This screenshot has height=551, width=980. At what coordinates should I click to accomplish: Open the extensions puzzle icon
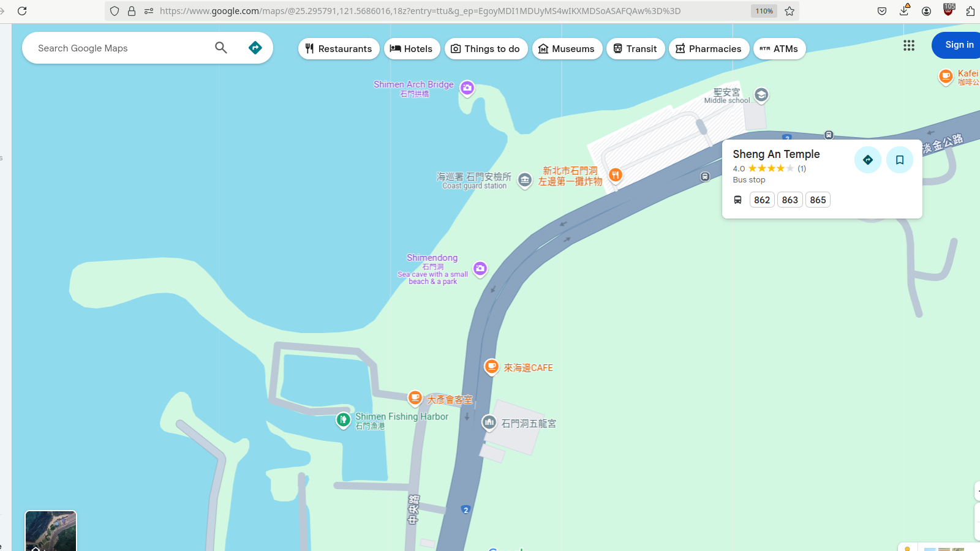(x=970, y=11)
